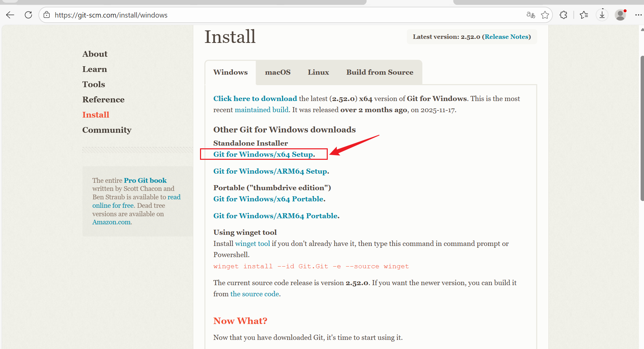Select Install in the sidebar

pos(96,115)
